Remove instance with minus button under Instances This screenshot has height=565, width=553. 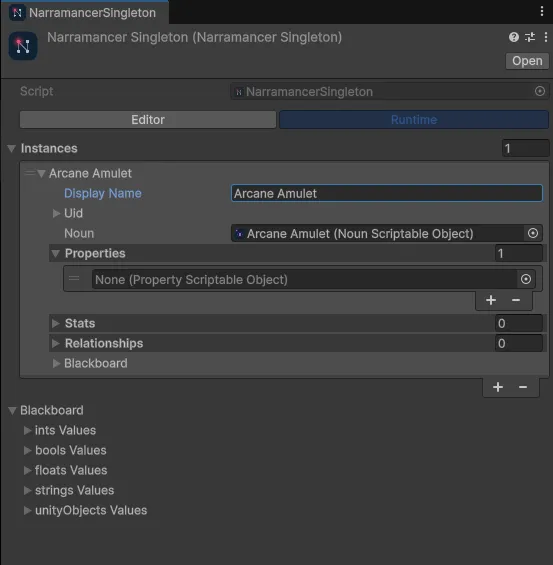click(x=523, y=387)
